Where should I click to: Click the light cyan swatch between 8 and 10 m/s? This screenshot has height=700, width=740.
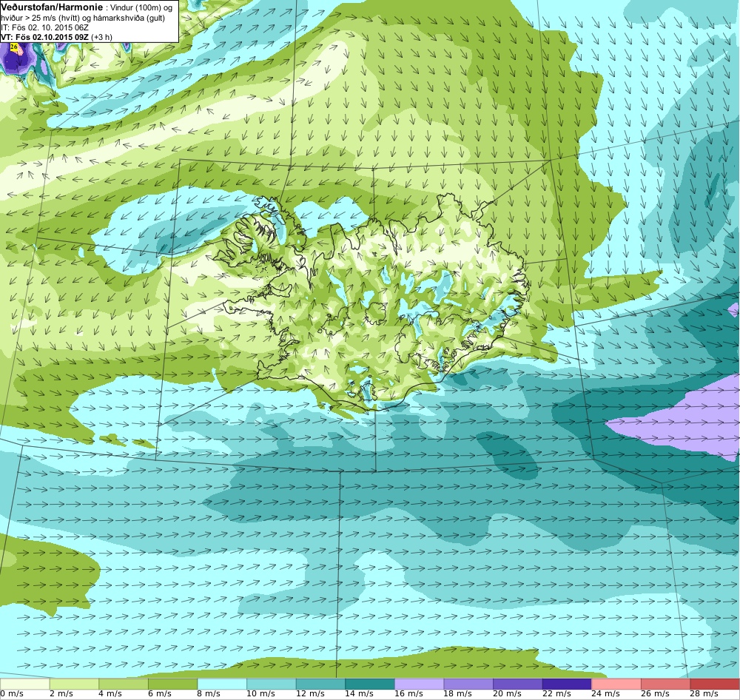[x=222, y=684]
